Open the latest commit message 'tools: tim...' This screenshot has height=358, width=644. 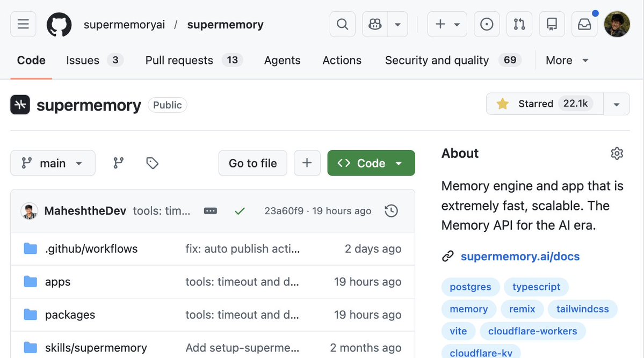coord(162,211)
